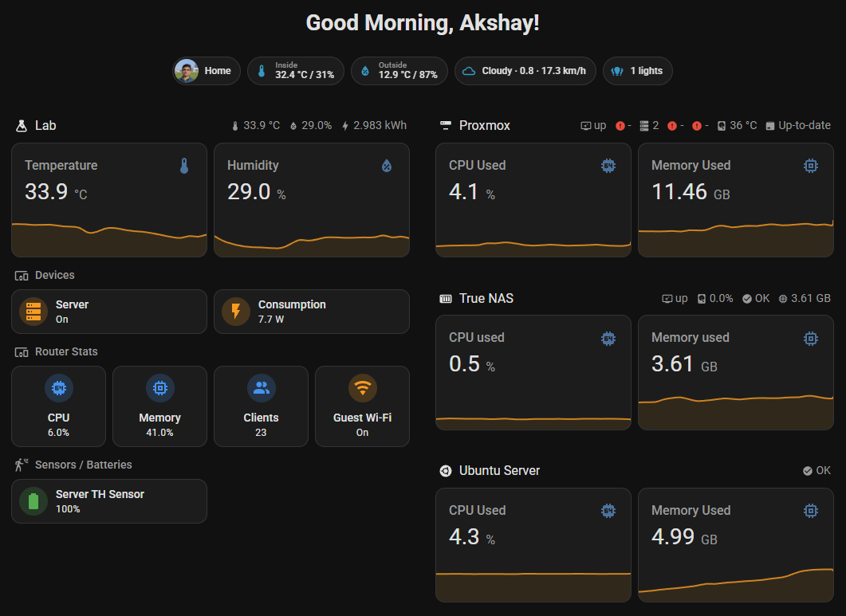Click the memory chip icon on Proxmox Memory card

(811, 166)
